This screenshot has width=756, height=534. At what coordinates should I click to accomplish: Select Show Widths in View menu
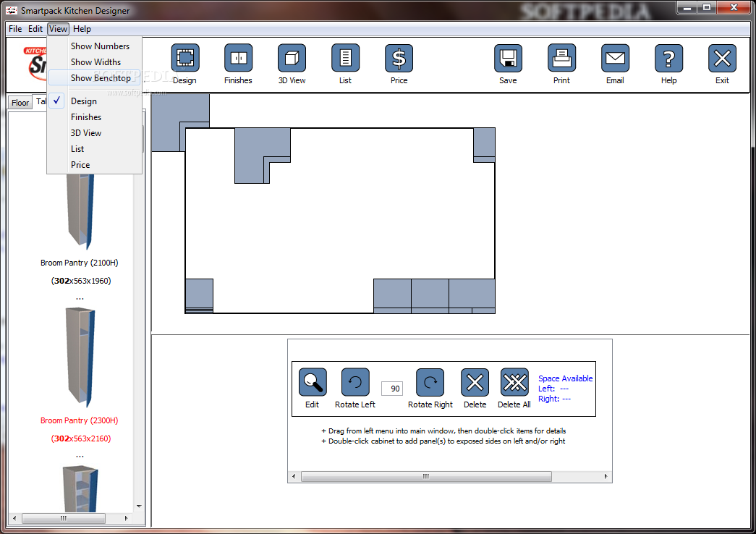point(95,62)
